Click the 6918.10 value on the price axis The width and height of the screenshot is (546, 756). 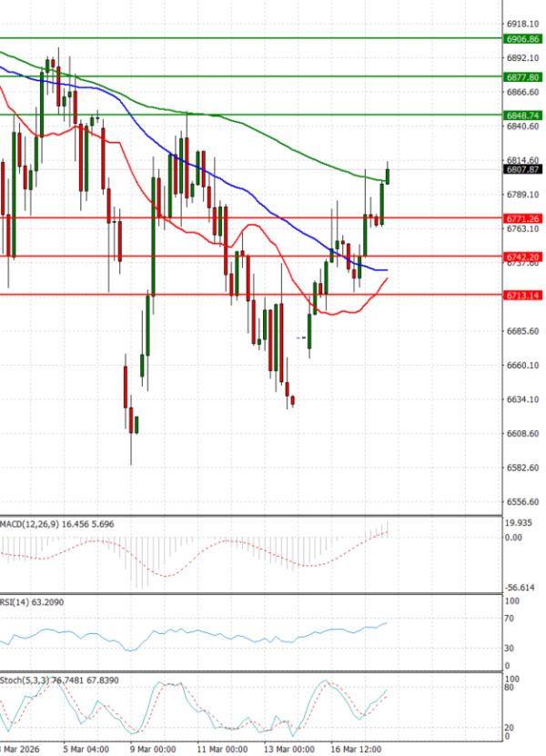click(x=522, y=24)
